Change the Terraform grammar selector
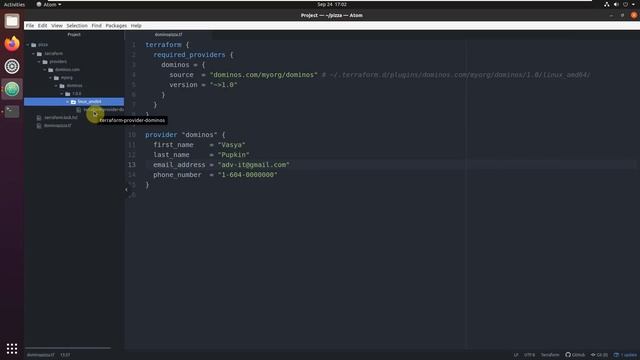 550,355
